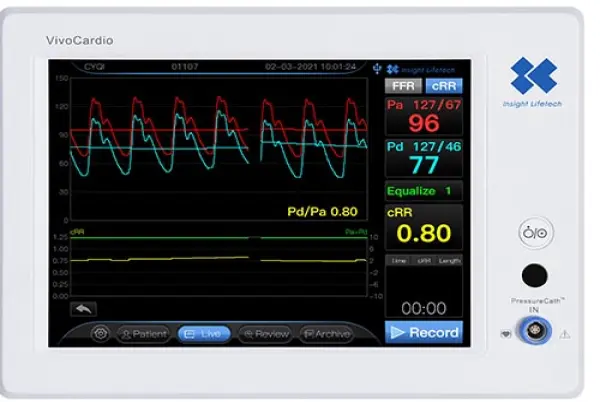
Task: Click the Time column header
Action: (398, 260)
